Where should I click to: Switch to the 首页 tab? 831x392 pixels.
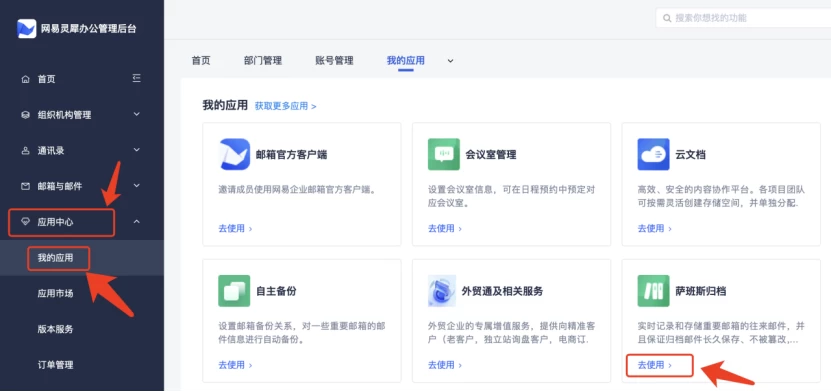tap(201, 60)
